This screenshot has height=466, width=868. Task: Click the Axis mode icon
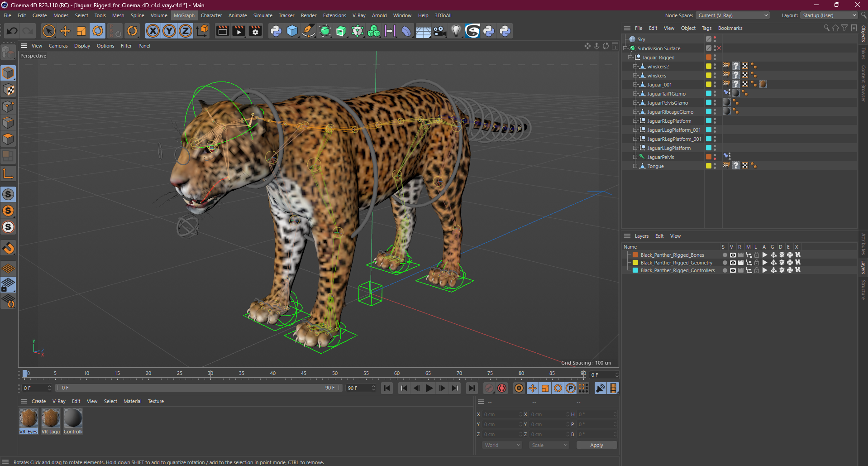click(x=8, y=173)
